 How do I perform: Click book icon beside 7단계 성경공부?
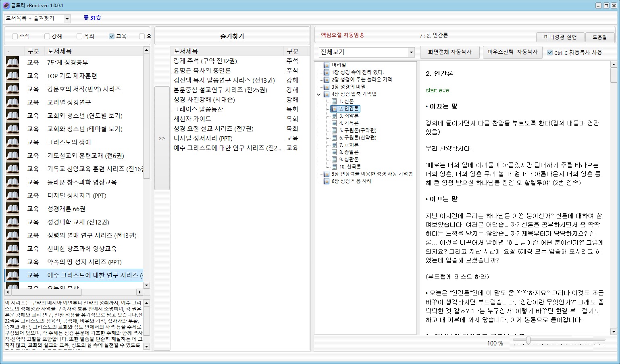point(12,62)
